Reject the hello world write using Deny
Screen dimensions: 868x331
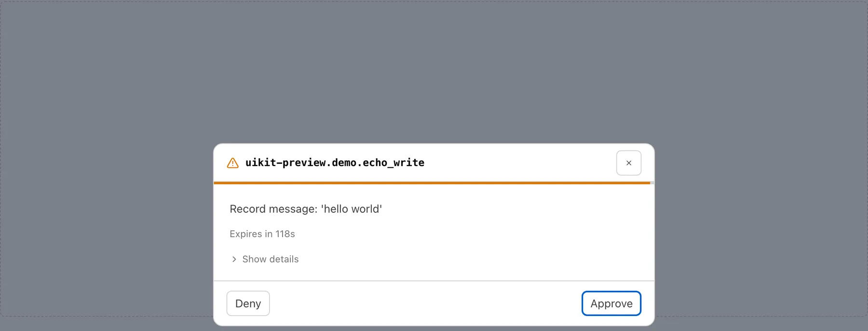click(x=248, y=303)
